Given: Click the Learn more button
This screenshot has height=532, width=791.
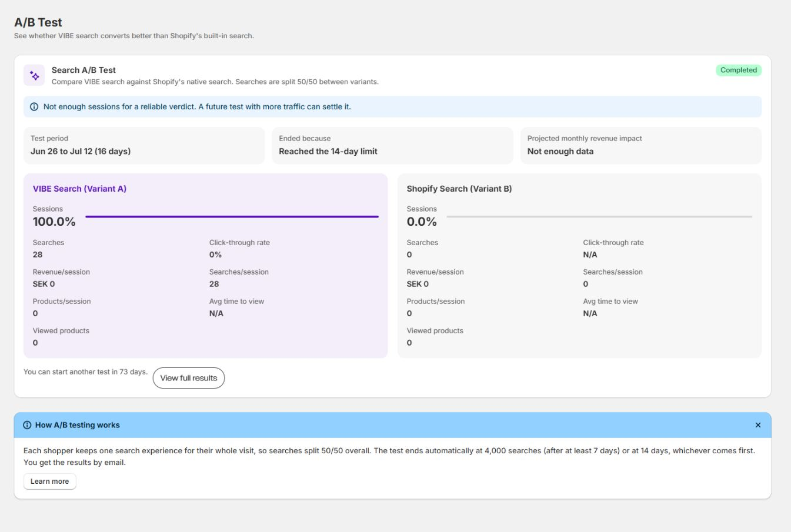Looking at the screenshot, I should [49, 481].
